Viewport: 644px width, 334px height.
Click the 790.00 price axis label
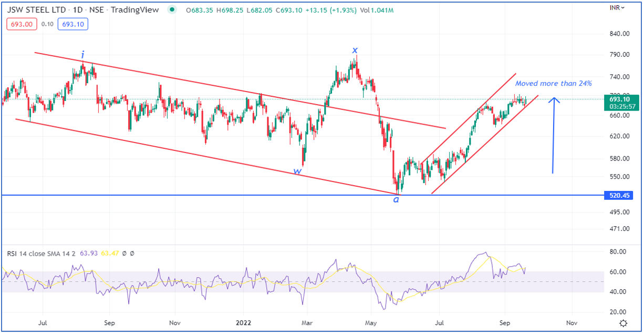[x=619, y=55]
